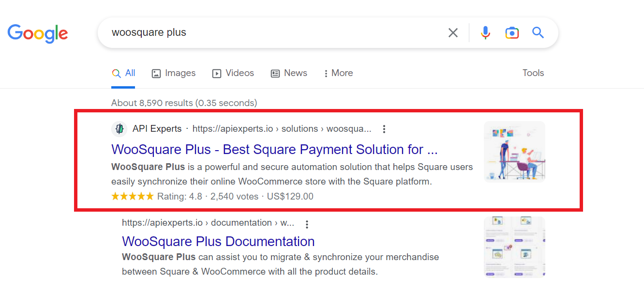Clear the search box with the X icon
Image resolution: width=644 pixels, height=294 pixels.
coord(453,33)
